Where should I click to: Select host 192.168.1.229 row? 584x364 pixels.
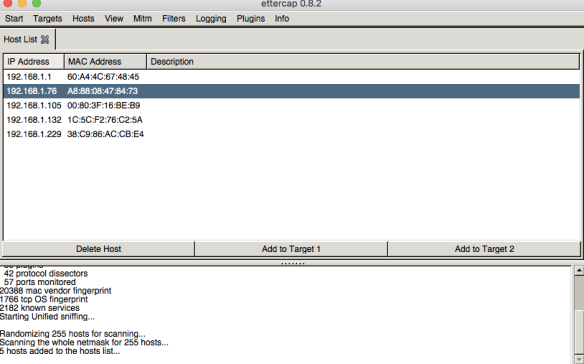[x=292, y=134]
